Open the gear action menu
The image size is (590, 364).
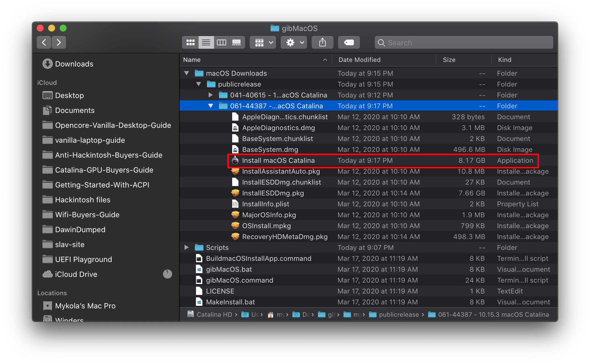(294, 43)
